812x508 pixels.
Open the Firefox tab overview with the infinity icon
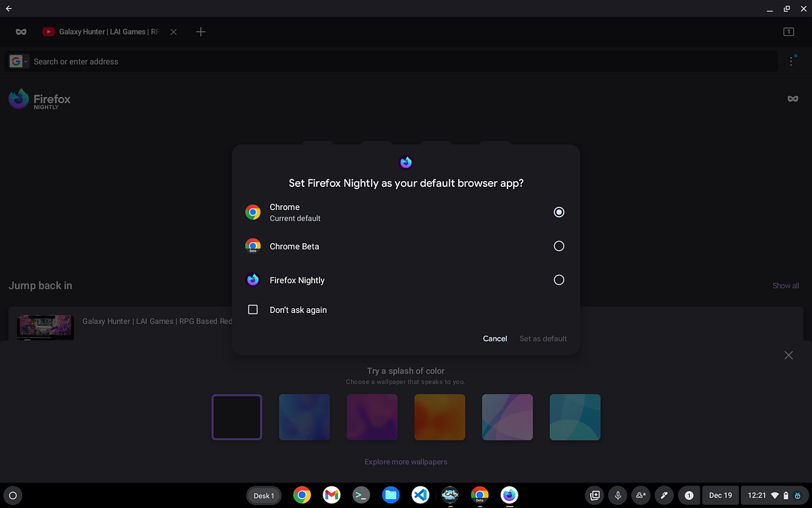click(x=20, y=31)
